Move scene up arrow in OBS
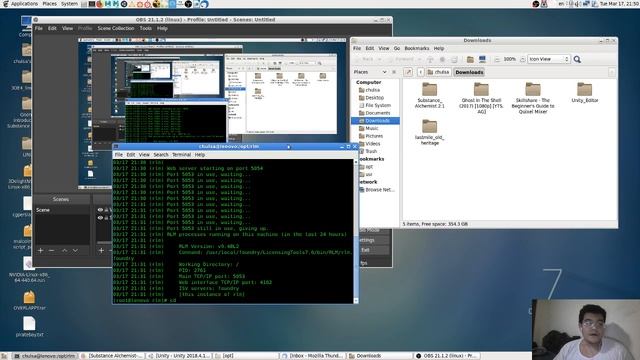 [x=64, y=250]
